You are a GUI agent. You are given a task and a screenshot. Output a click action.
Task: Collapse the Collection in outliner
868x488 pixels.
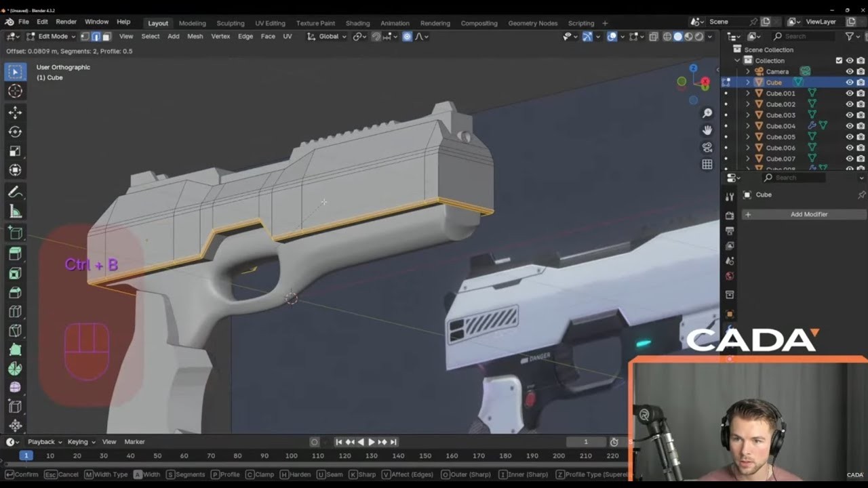click(x=737, y=60)
